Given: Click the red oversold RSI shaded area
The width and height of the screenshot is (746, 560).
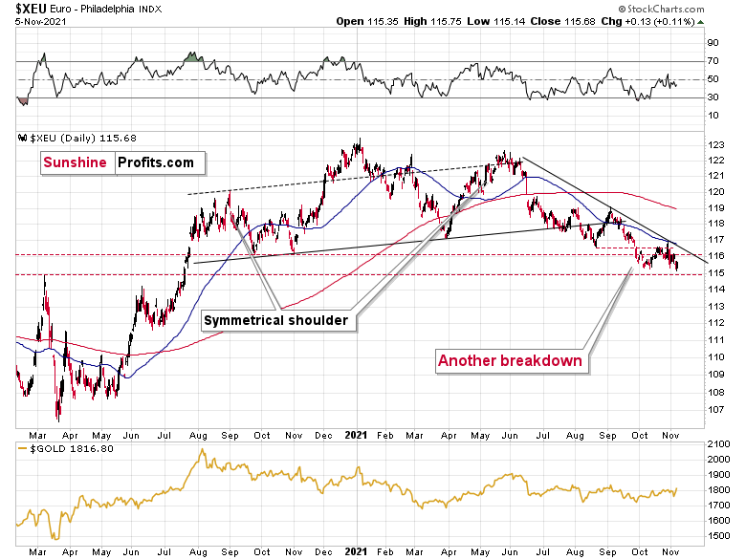Looking at the screenshot, I should pos(22,99).
